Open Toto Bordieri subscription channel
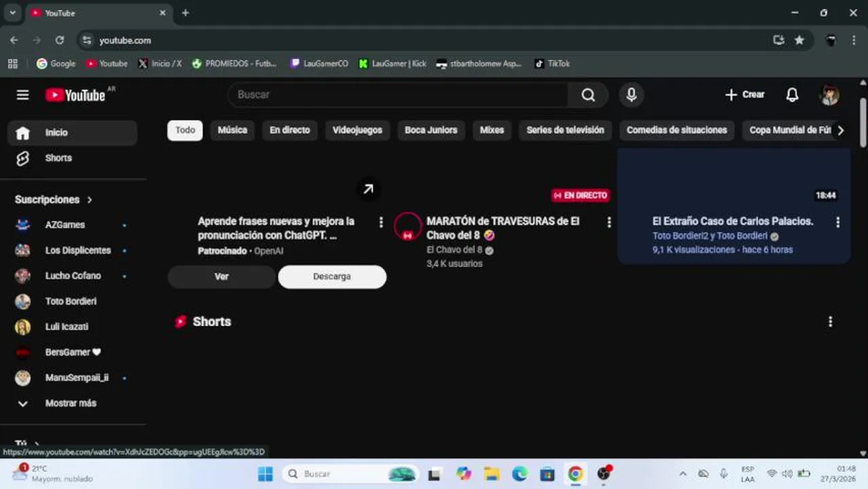Image resolution: width=868 pixels, height=489 pixels. point(72,302)
